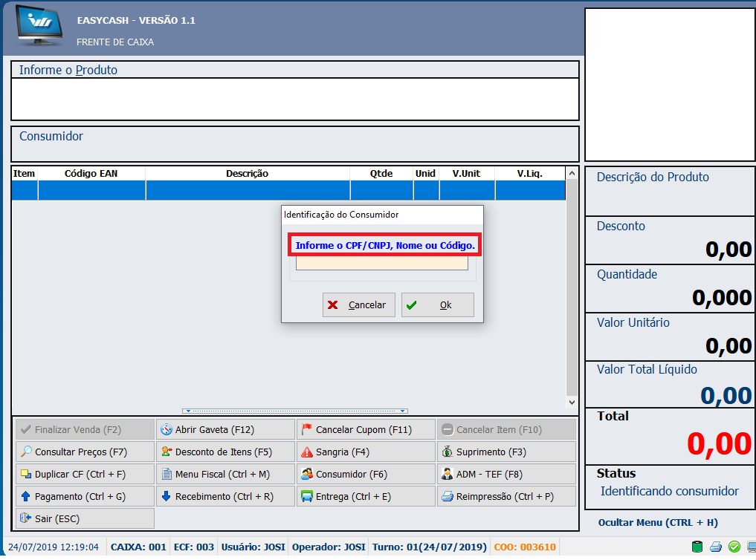
Task: Open Suprimento (F3)
Action: tap(506, 452)
